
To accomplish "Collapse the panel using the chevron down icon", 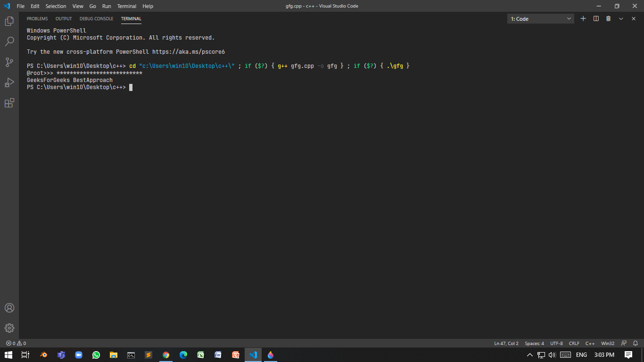I will click(x=621, y=18).
